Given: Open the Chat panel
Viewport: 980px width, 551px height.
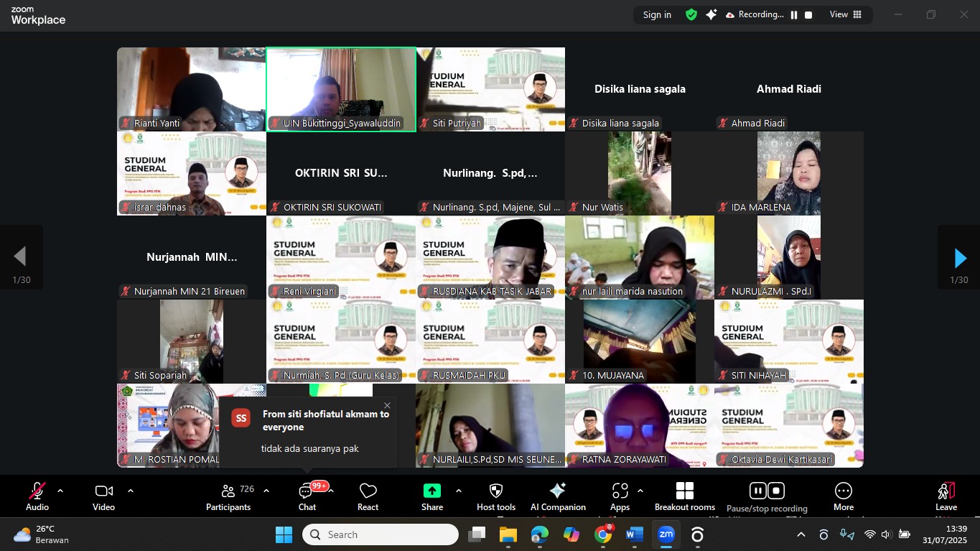Looking at the screenshot, I should (x=307, y=496).
